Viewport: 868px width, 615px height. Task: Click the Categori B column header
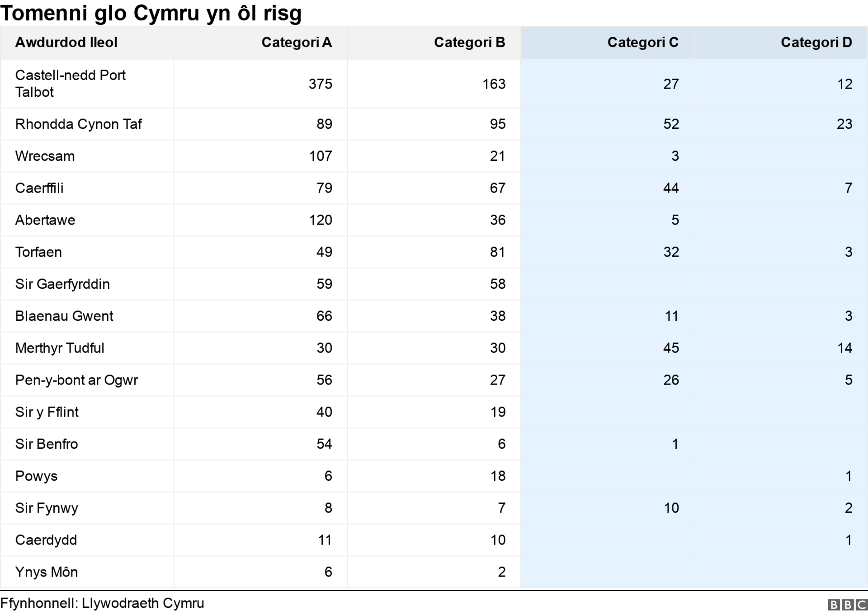coord(469,42)
